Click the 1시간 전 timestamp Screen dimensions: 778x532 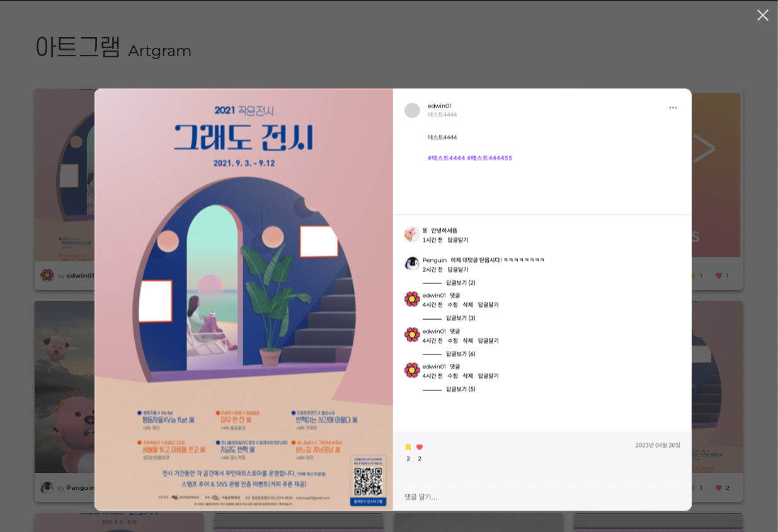click(x=433, y=240)
